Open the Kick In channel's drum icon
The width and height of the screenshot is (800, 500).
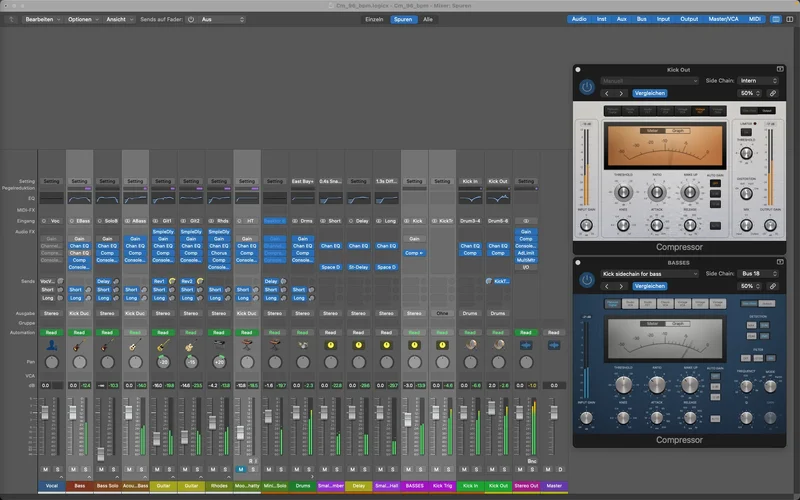pos(470,345)
